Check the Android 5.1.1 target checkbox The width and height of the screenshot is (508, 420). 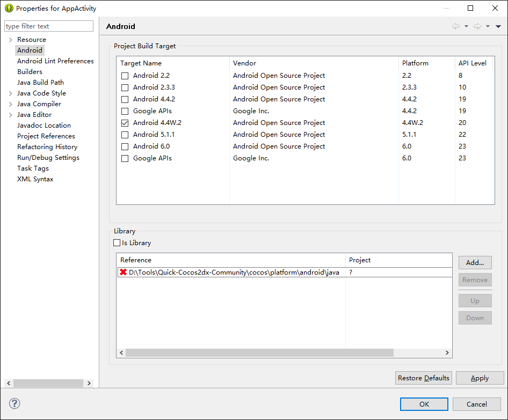(125, 135)
